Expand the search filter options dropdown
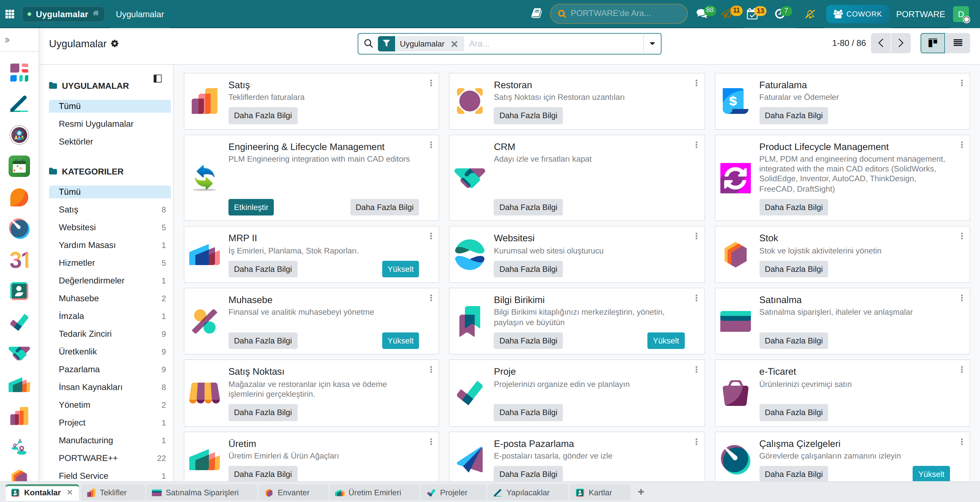Image resolution: width=980 pixels, height=502 pixels. click(652, 44)
